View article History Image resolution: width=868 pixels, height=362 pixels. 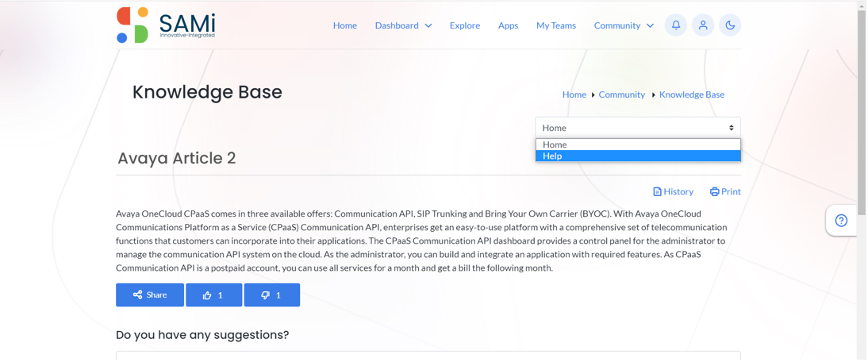click(x=674, y=191)
